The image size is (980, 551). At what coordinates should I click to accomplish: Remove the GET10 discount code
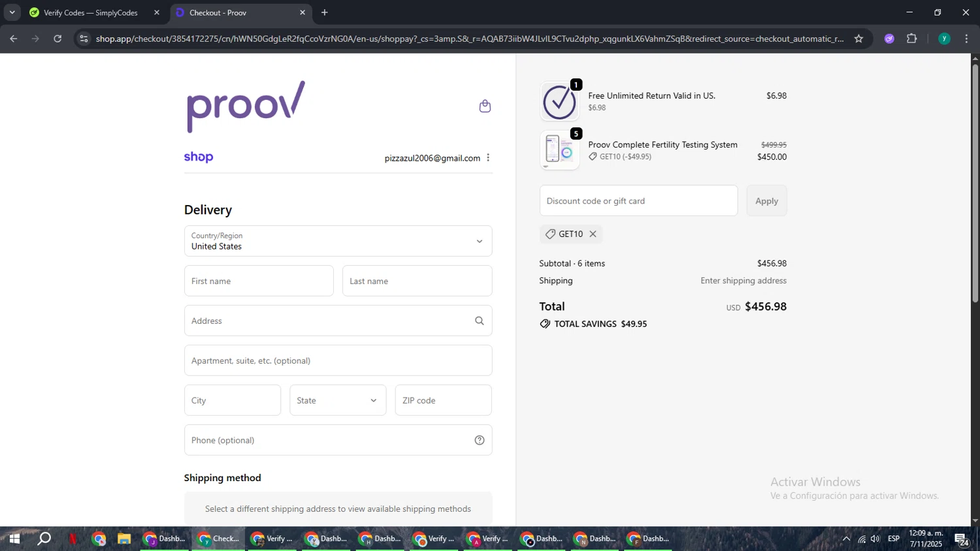[593, 234]
